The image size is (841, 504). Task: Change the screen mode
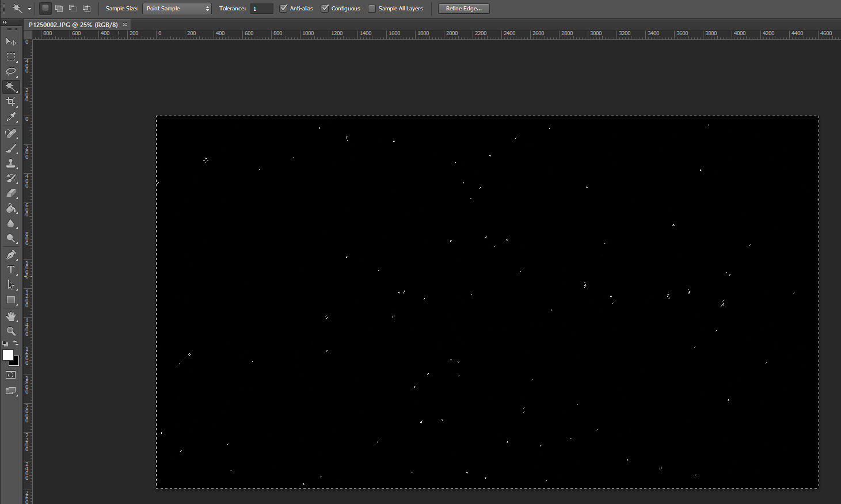(x=11, y=391)
